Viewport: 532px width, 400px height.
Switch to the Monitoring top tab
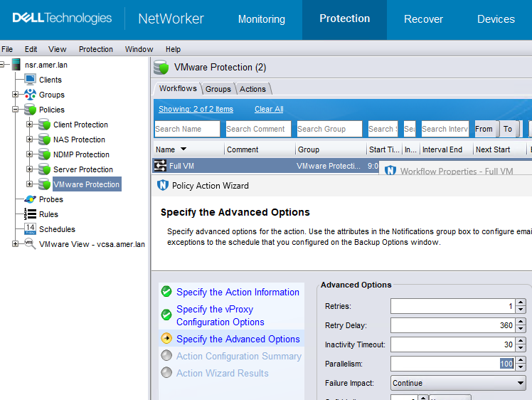(x=262, y=19)
